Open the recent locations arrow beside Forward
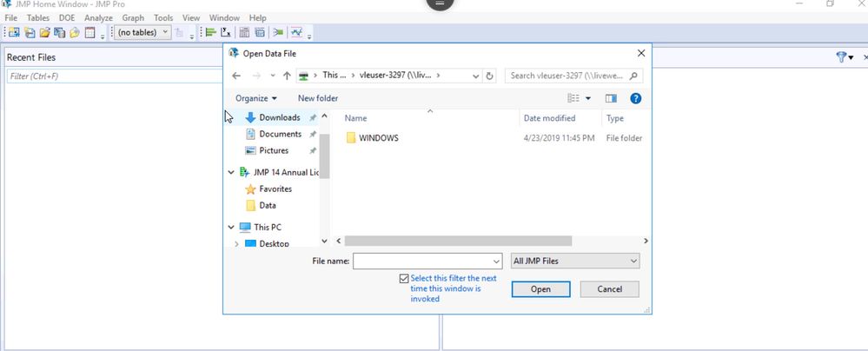 (273, 76)
